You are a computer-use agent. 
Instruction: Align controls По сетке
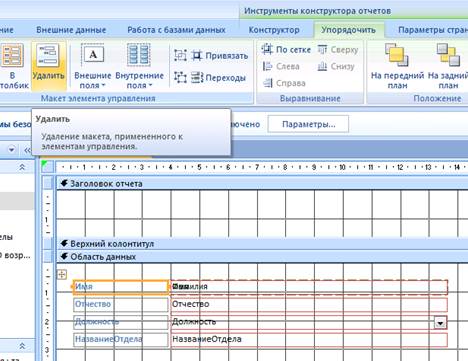point(286,50)
